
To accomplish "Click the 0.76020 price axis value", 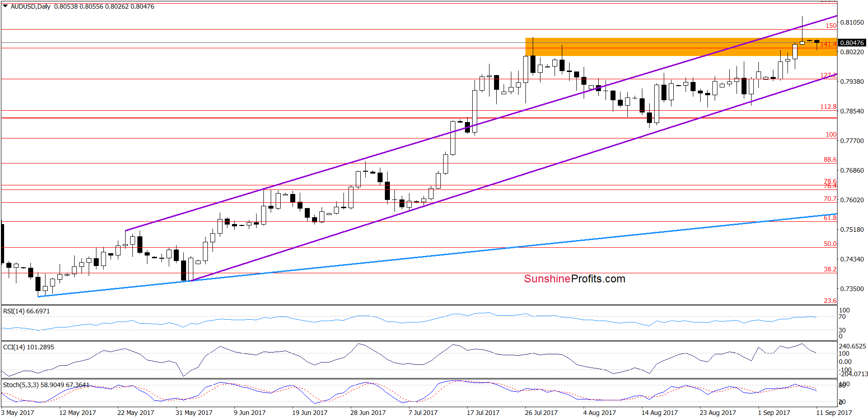I will tap(852, 200).
